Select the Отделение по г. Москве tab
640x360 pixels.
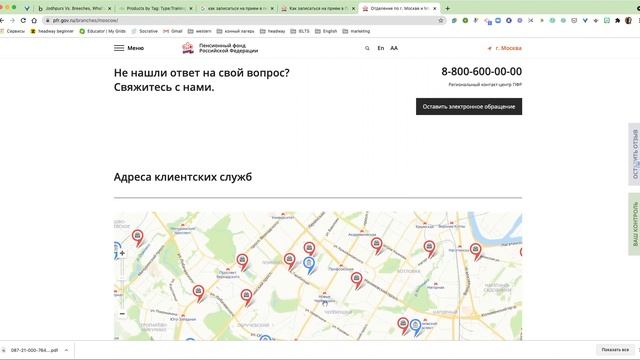click(398, 8)
